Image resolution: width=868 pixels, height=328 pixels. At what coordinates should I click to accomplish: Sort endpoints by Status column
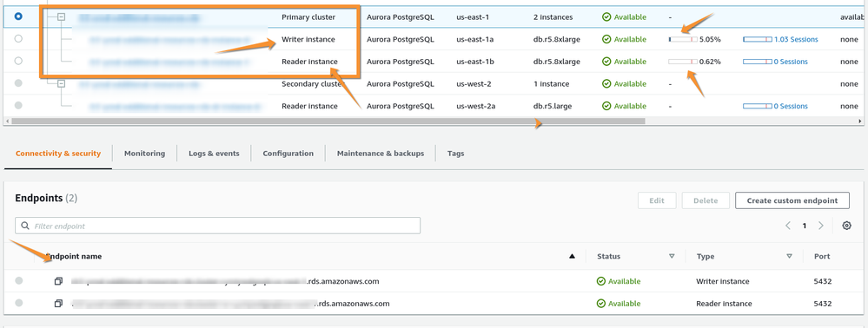pyautogui.click(x=672, y=256)
